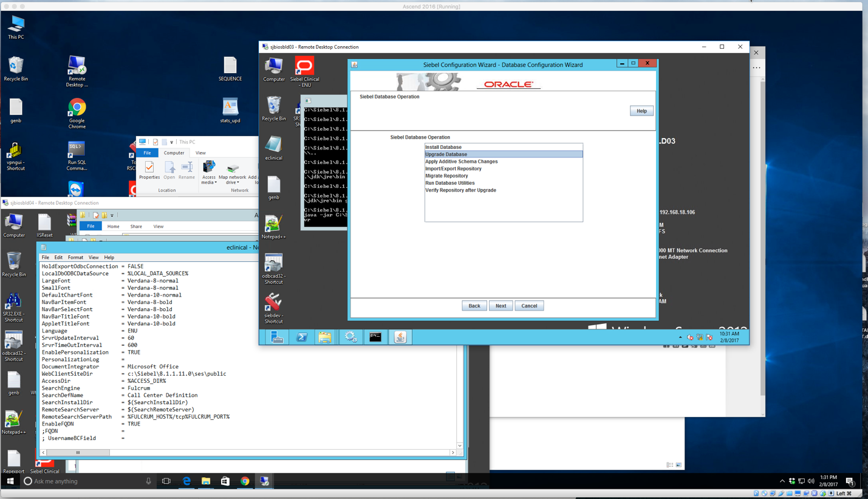The width and height of the screenshot is (868, 499).
Task: Open Computer icon in sjbiosbld03 desktop
Action: pyautogui.click(x=274, y=69)
